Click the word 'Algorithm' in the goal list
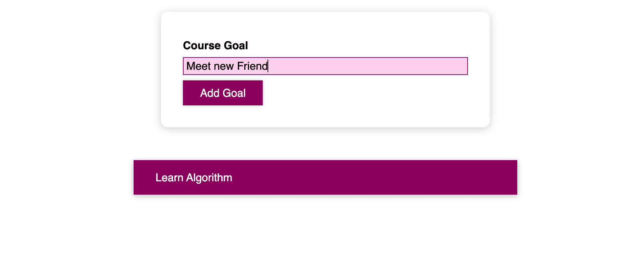Viewport: 644px width, 273px height. click(209, 178)
